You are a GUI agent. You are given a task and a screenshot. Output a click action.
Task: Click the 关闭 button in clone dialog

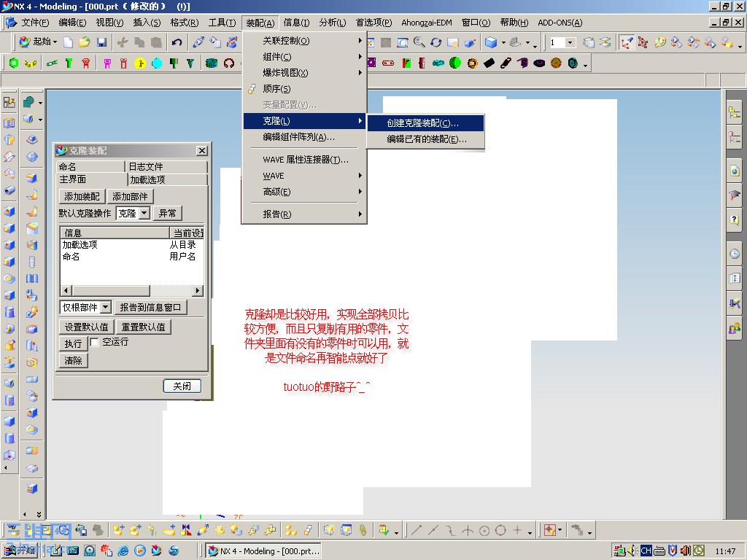click(x=182, y=386)
